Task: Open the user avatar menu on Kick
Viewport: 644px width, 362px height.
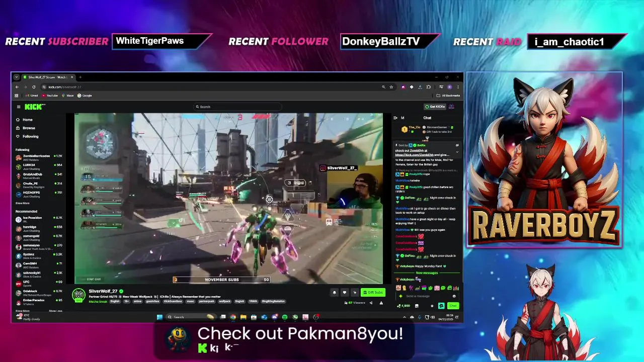Action: pyautogui.click(x=452, y=107)
